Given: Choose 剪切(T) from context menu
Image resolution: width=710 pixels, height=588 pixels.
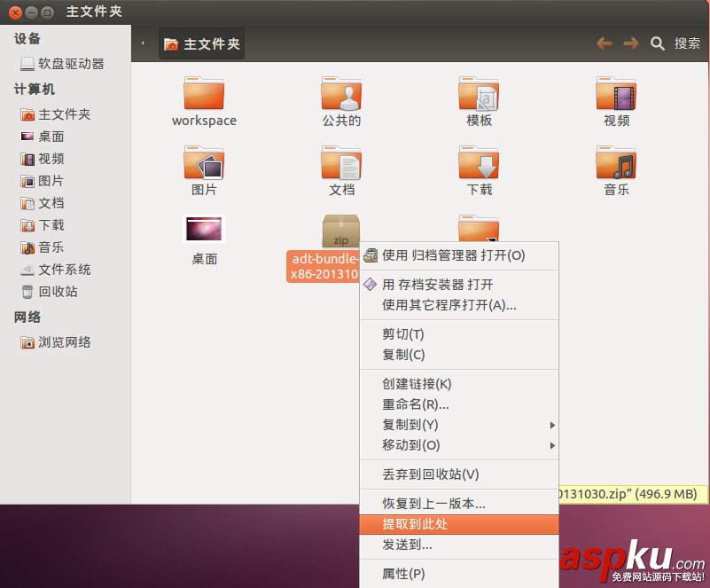Looking at the screenshot, I should pos(458,334).
